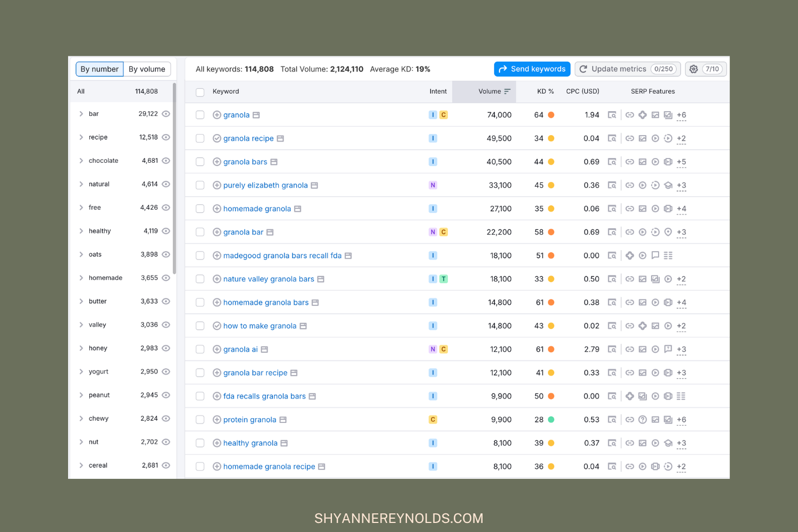The width and height of the screenshot is (798, 532).
Task: Open SERP view icon beside granola bar recipe
Action: (x=294, y=373)
